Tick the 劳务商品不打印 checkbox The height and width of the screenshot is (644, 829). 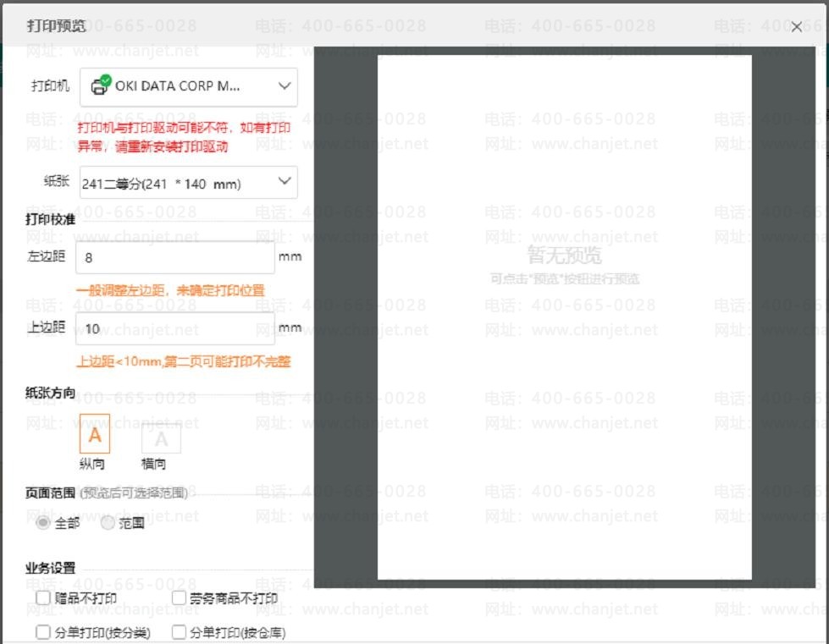click(179, 598)
